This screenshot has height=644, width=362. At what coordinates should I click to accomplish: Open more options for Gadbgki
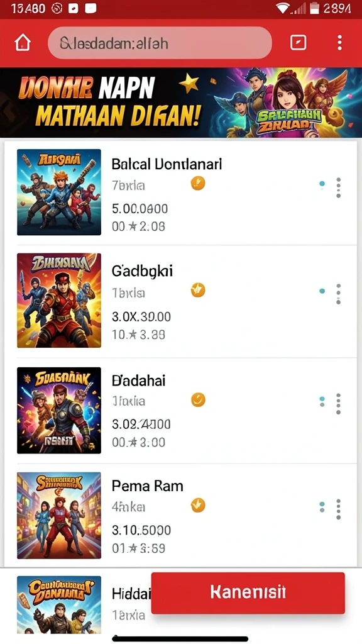click(x=338, y=294)
